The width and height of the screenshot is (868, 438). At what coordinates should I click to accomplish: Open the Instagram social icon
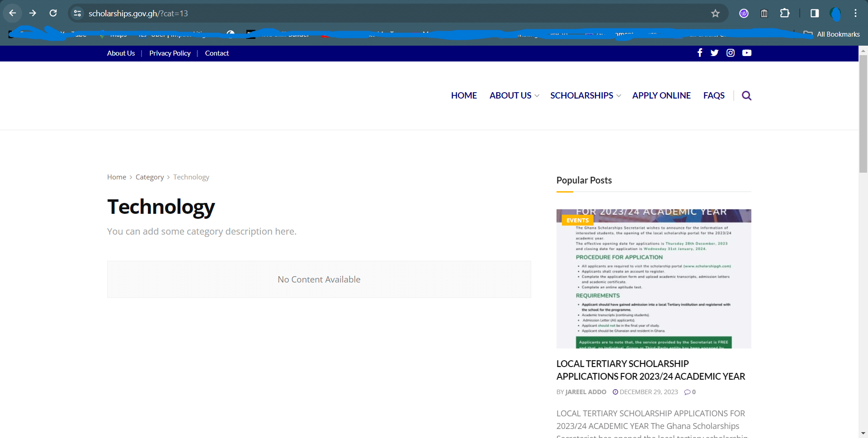pos(730,53)
